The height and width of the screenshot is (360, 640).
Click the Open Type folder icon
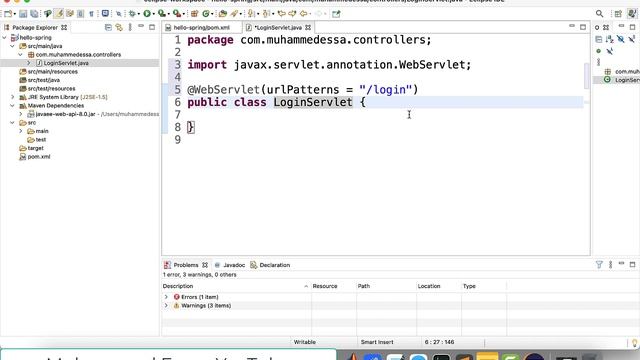222,14
